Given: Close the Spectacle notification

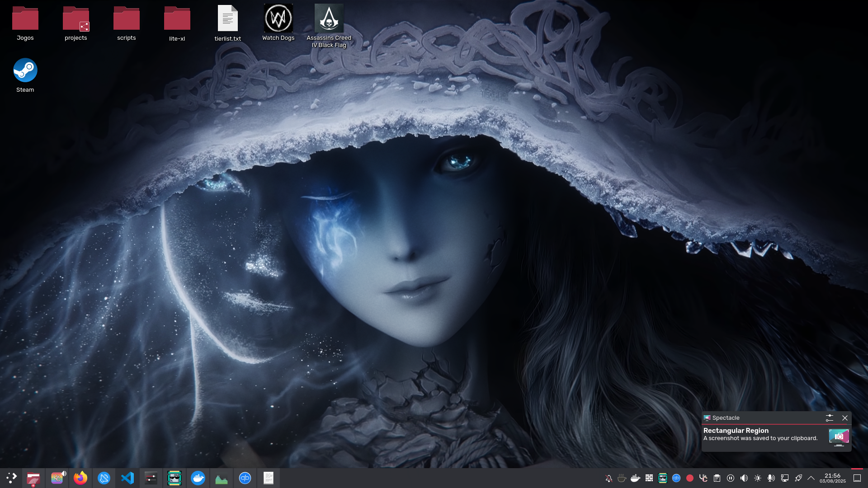Looking at the screenshot, I should pyautogui.click(x=845, y=418).
